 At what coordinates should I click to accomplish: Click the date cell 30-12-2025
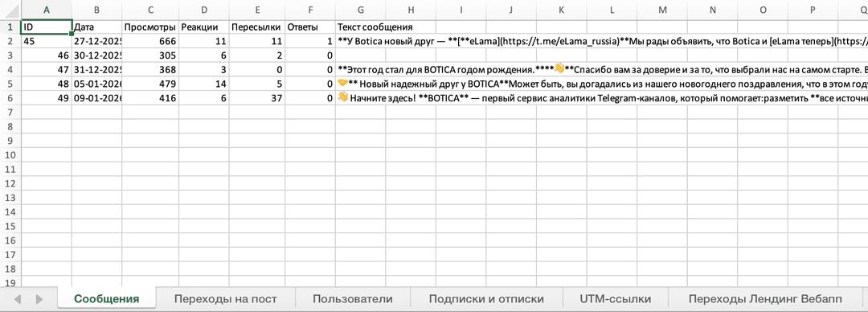(x=97, y=55)
